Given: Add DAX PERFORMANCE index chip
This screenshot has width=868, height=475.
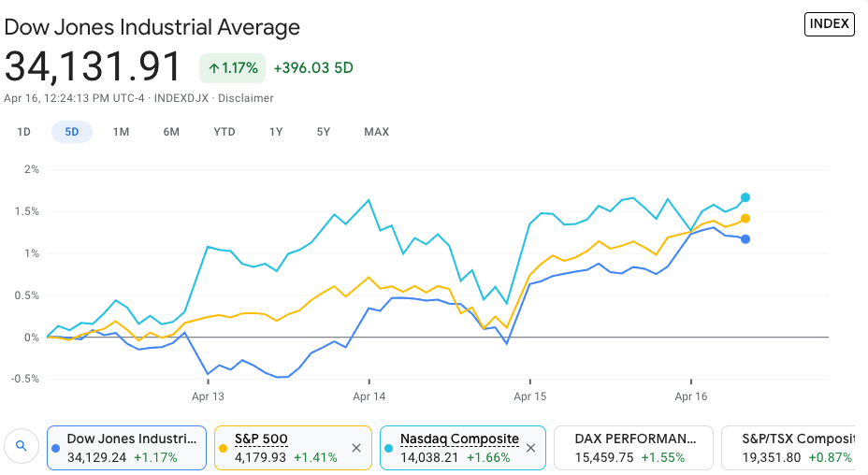Looking at the screenshot, I should [x=634, y=448].
